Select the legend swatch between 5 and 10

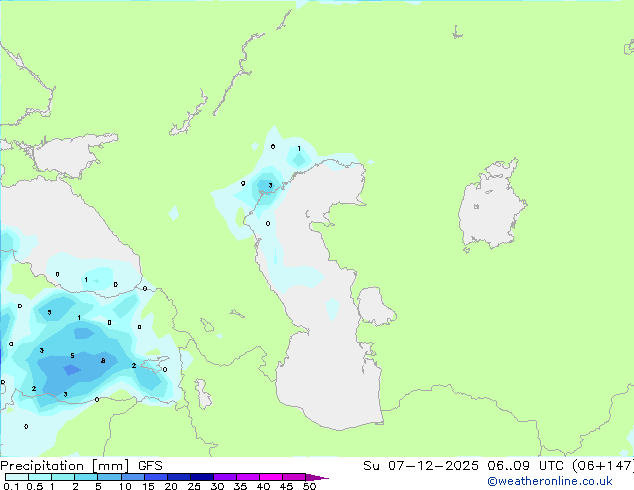point(110,477)
